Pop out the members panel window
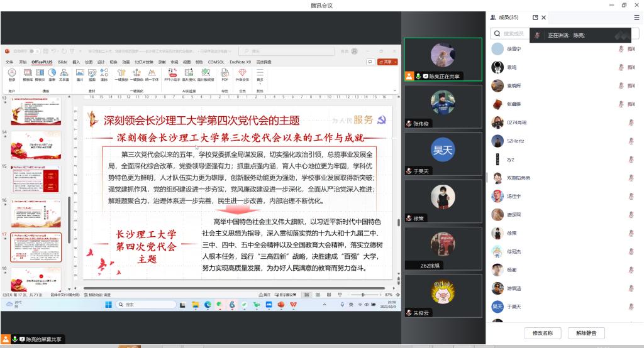The height and width of the screenshot is (348, 644). point(535,18)
